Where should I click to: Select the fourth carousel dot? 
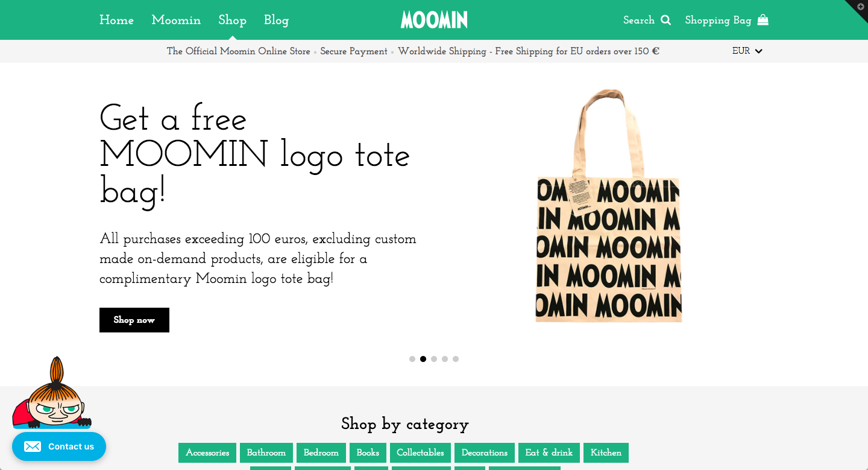tap(445, 359)
